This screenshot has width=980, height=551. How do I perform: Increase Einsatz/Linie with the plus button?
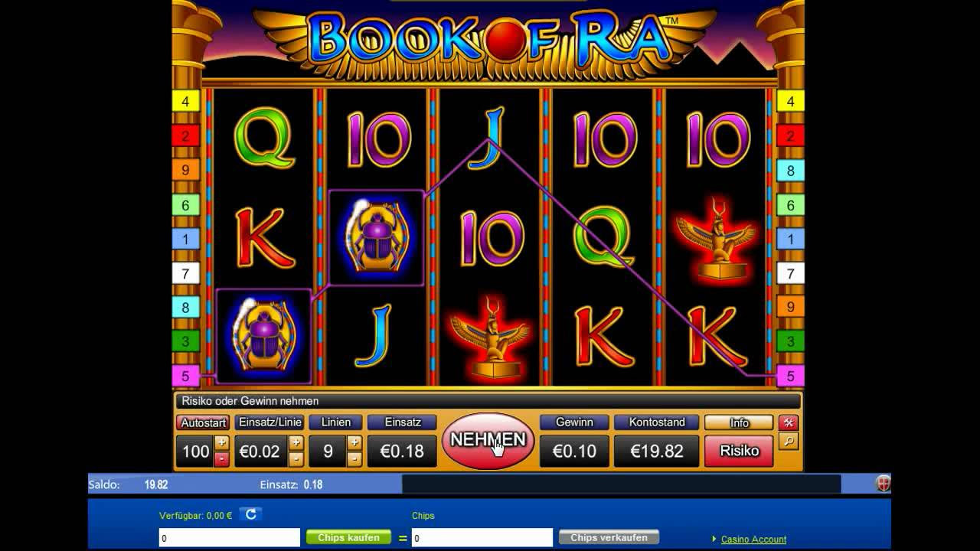click(x=296, y=442)
